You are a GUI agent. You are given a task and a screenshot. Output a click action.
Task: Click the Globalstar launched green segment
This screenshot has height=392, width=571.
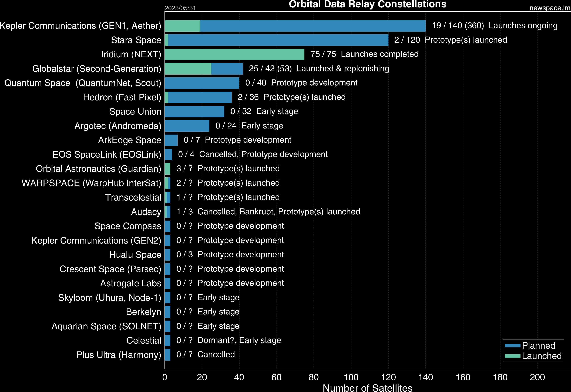click(x=188, y=69)
